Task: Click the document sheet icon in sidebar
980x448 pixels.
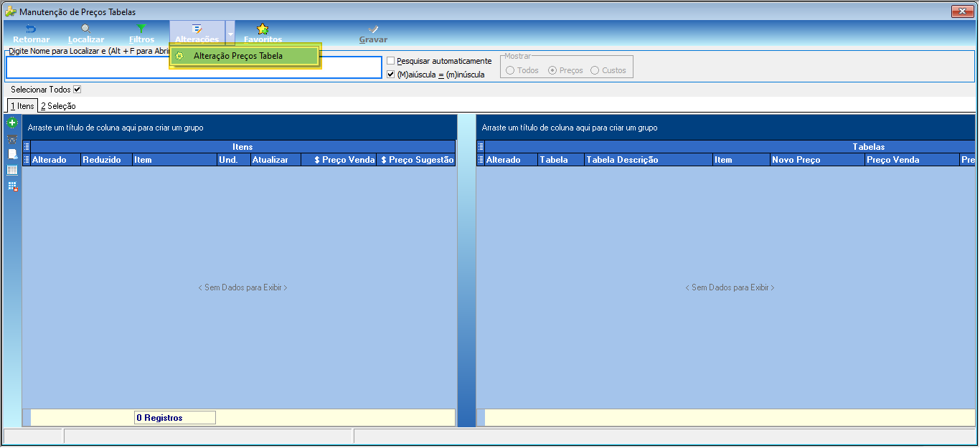Action: 12,154
